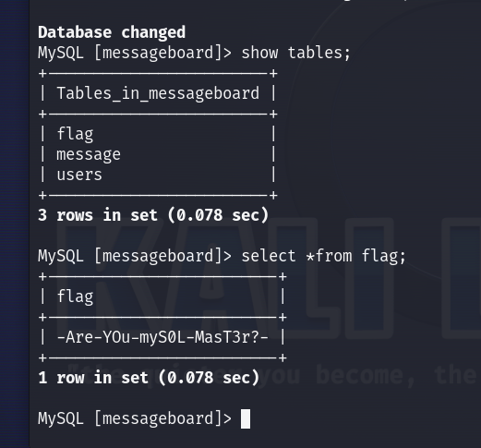Click the 'Database changed' message text
This screenshot has width=481, height=448.
[112, 32]
